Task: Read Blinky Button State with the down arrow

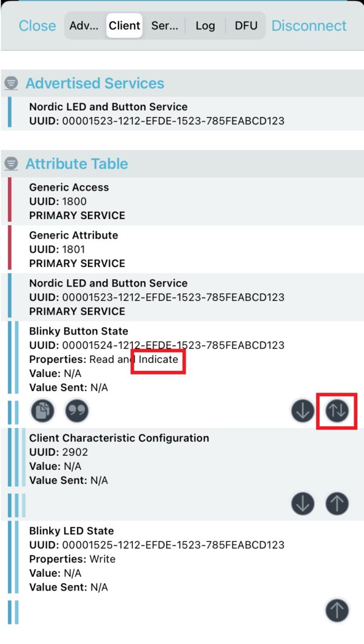Action: 302,411
